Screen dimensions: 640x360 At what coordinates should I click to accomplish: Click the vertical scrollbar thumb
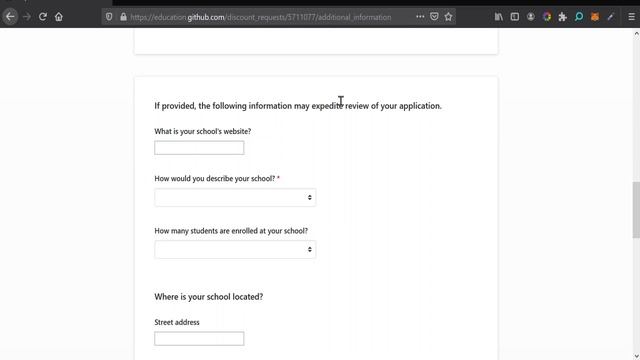click(636, 210)
